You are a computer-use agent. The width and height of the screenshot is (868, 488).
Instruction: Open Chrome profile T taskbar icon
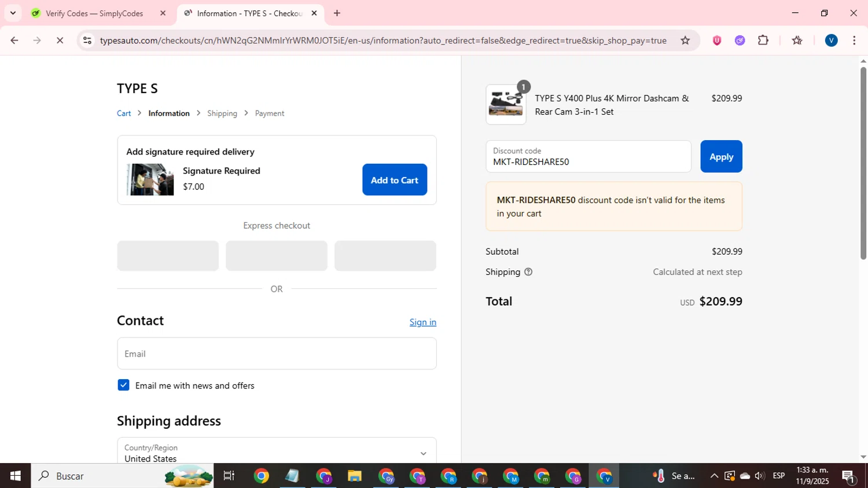tap(417, 476)
